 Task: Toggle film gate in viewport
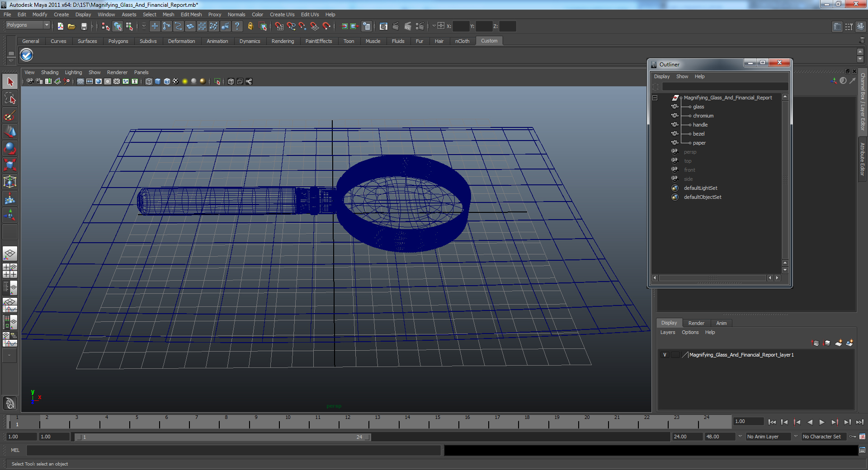tap(90, 81)
